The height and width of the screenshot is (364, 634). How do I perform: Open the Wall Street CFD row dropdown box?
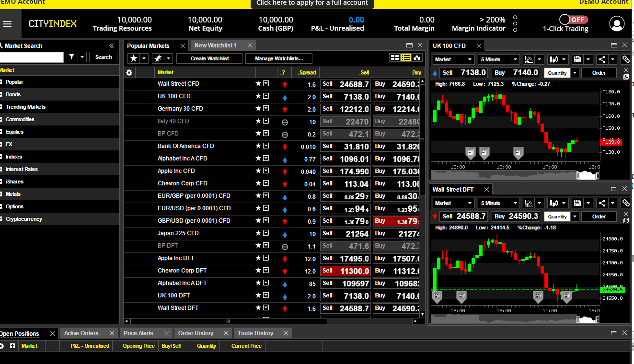(266, 84)
